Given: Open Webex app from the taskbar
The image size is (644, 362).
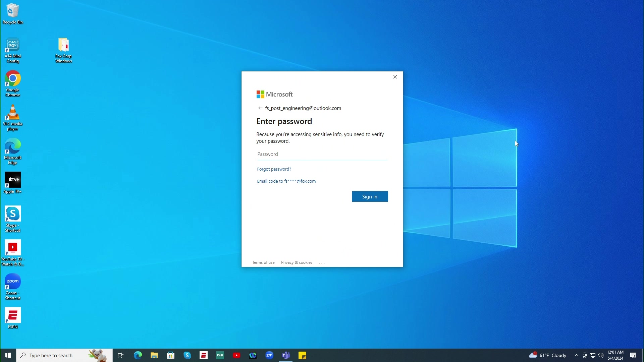Looking at the screenshot, I should point(253,355).
